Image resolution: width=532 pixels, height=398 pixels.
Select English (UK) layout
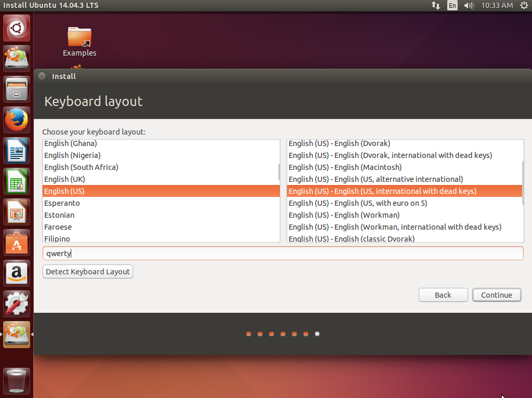click(x=161, y=179)
